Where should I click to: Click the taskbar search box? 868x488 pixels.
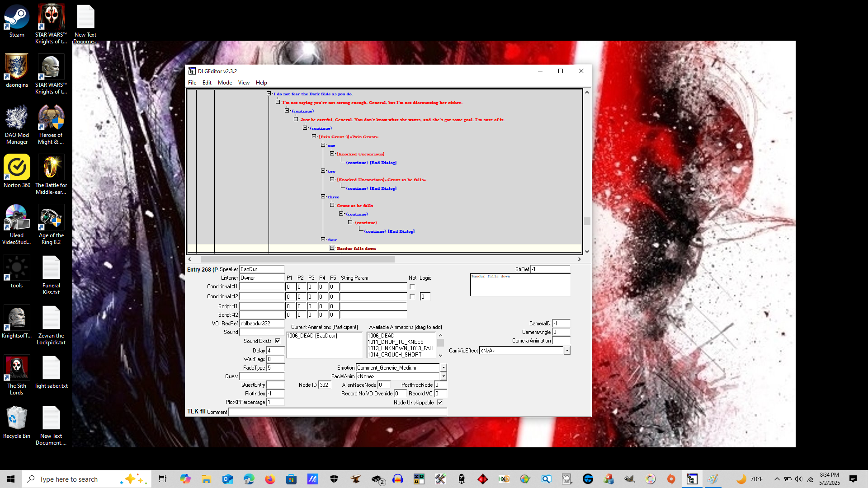coord(86,479)
